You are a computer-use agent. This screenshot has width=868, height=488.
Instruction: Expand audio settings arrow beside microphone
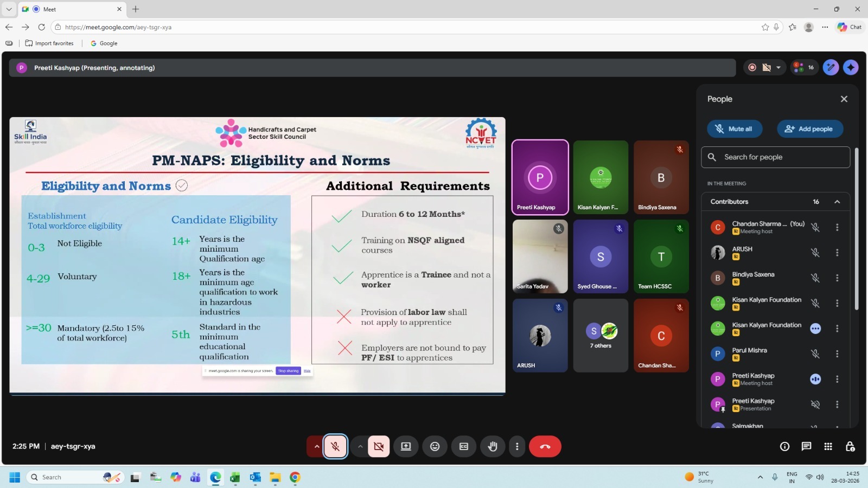tap(316, 446)
